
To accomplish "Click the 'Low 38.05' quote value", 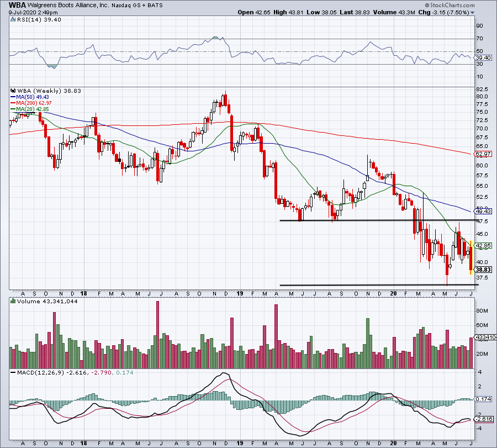I will pos(321,12).
